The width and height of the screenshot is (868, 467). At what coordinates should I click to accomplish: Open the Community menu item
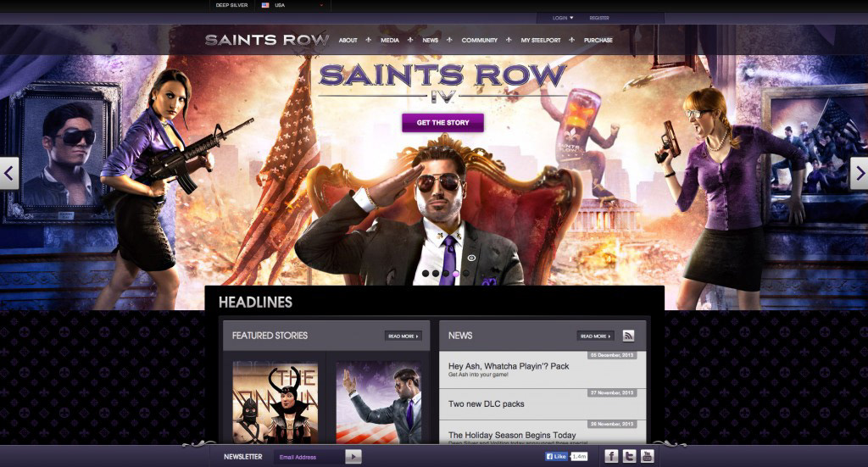480,41
